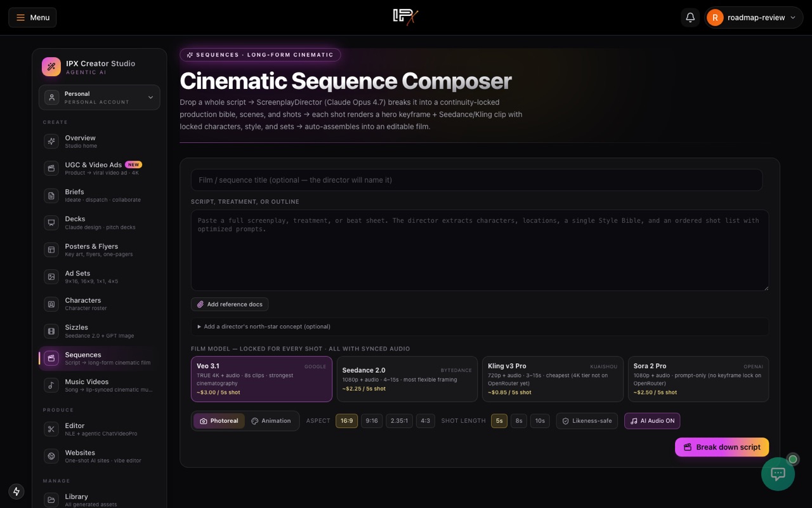Screen dimensions: 812x508
Task: Set aspect ratio to 2.35:1
Action: [x=399, y=420]
